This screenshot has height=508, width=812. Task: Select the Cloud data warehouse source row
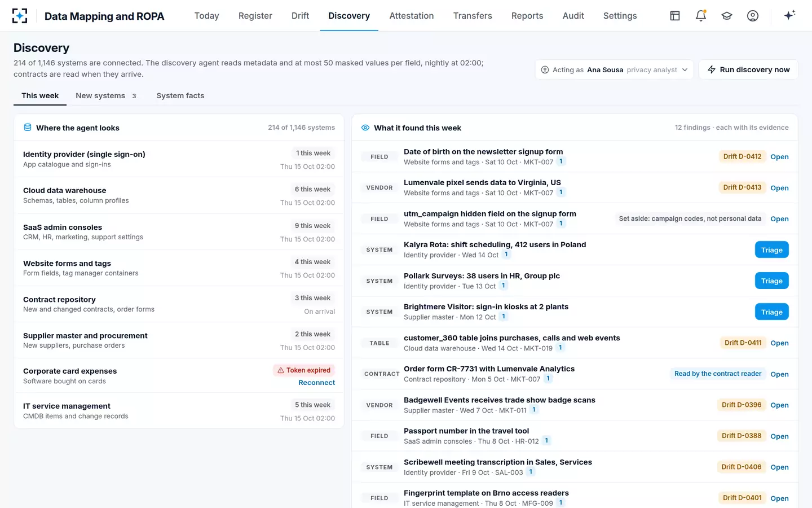(x=179, y=195)
